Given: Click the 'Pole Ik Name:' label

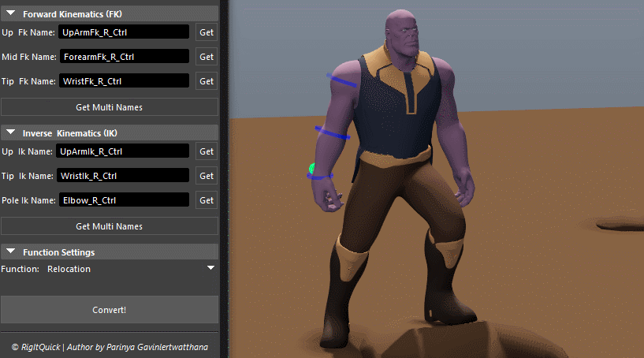Looking at the screenshot, I should point(28,200).
